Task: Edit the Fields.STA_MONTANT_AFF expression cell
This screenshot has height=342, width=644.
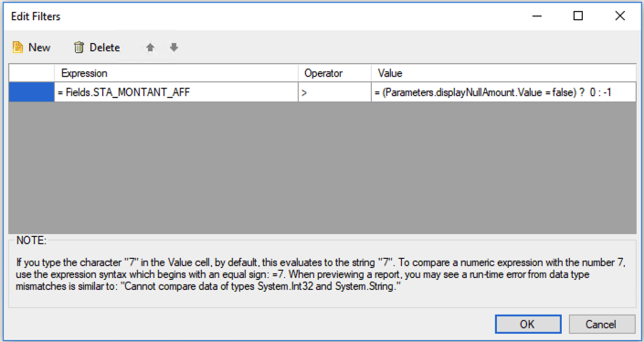Action: [x=176, y=92]
